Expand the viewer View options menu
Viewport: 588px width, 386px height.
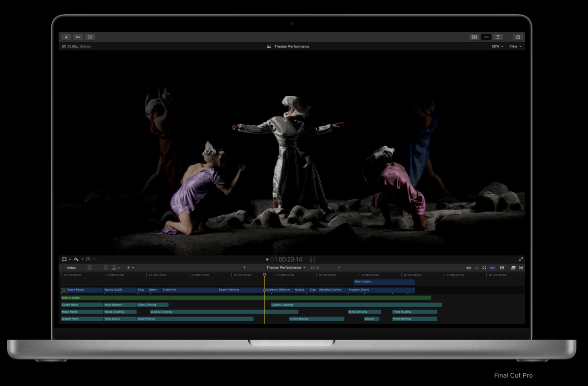click(x=515, y=47)
